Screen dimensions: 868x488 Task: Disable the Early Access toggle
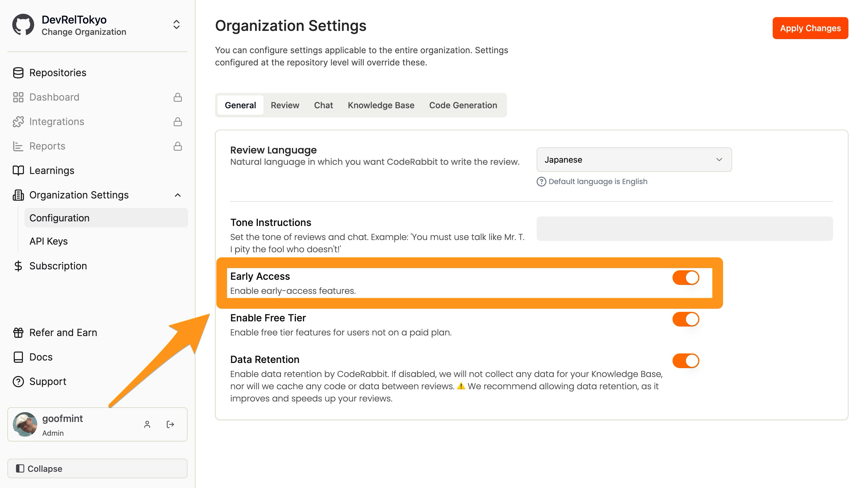[x=685, y=278]
